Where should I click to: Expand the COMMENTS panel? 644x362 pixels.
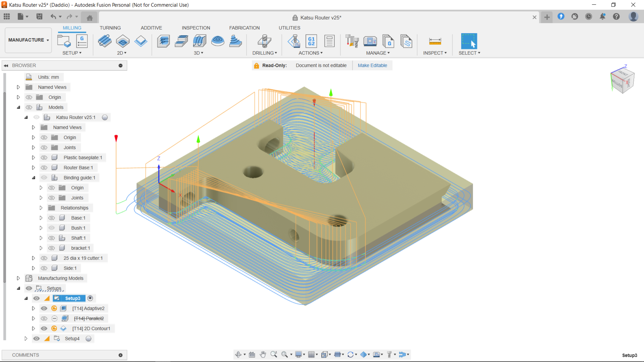pos(121,355)
